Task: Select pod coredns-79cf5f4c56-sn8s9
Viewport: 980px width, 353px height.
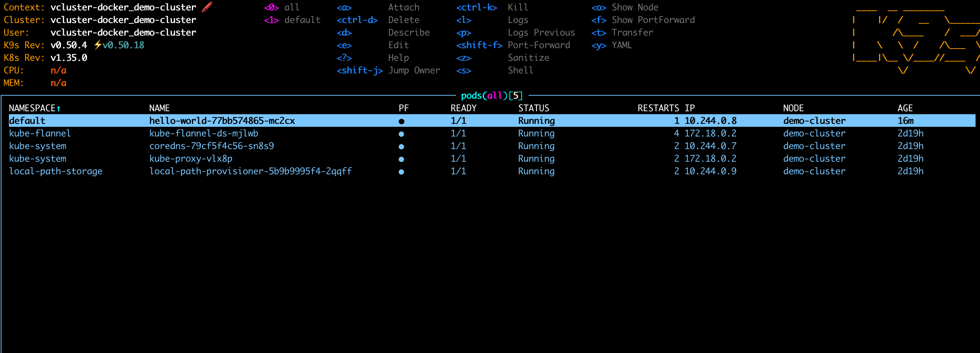Action: (212, 146)
